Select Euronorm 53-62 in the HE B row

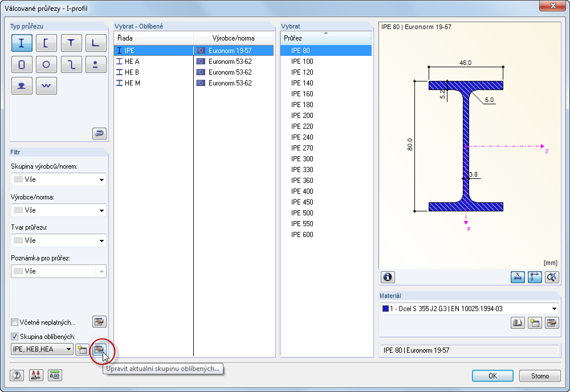pyautogui.click(x=230, y=72)
